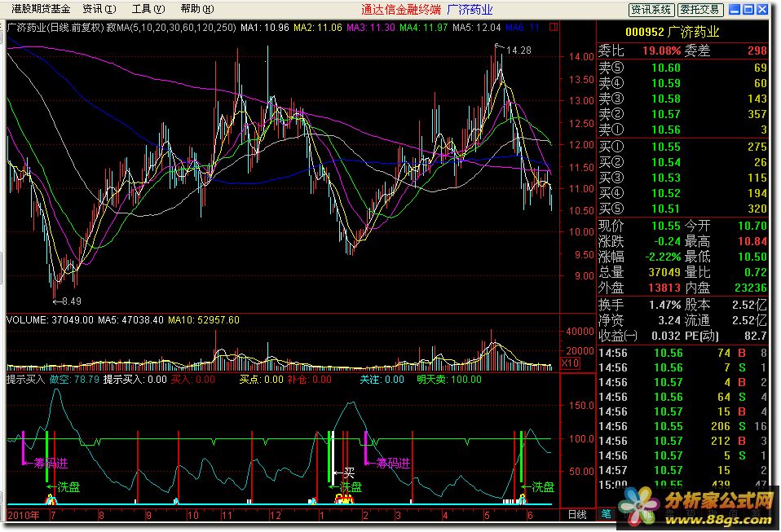Click the month 11 marker on time axis
This screenshot has width=781, height=532.
(227, 516)
